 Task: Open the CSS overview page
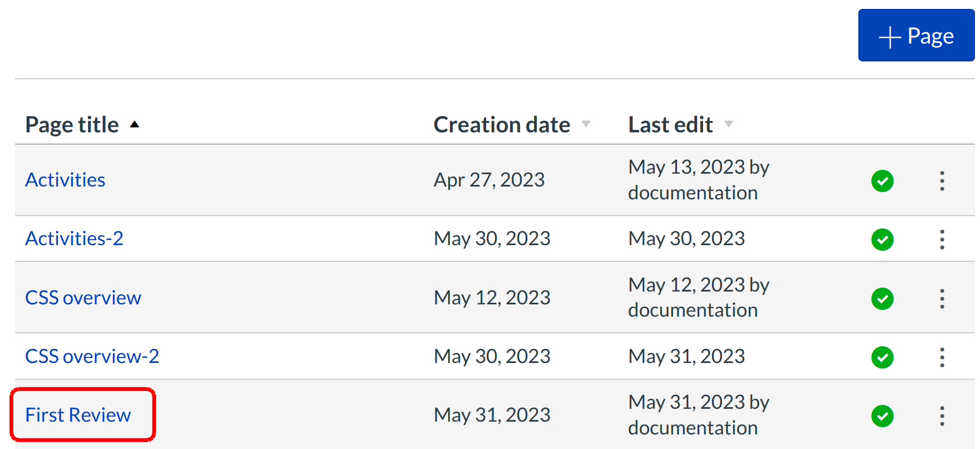pos(83,298)
